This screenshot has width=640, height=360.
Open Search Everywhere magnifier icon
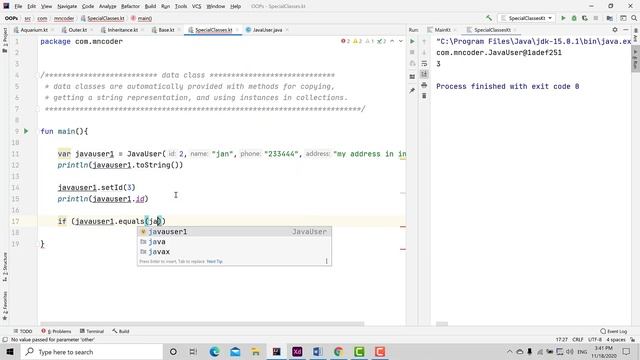click(634, 18)
